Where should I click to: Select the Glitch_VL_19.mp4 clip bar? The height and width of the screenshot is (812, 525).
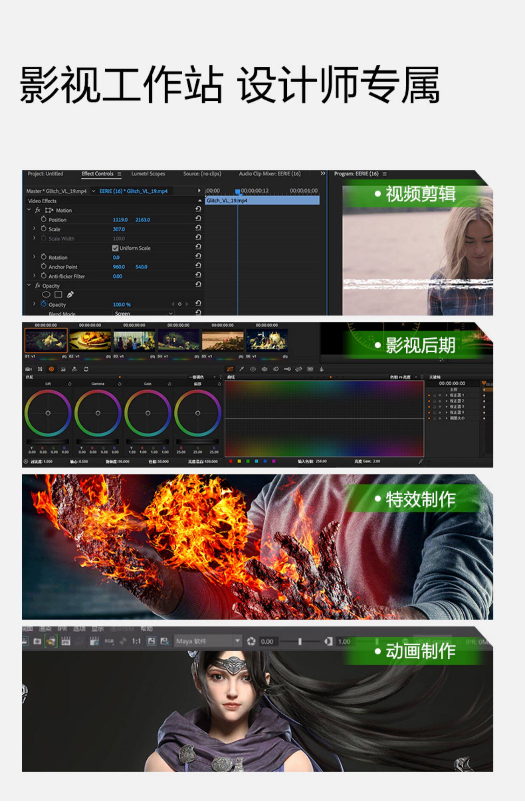(262, 201)
